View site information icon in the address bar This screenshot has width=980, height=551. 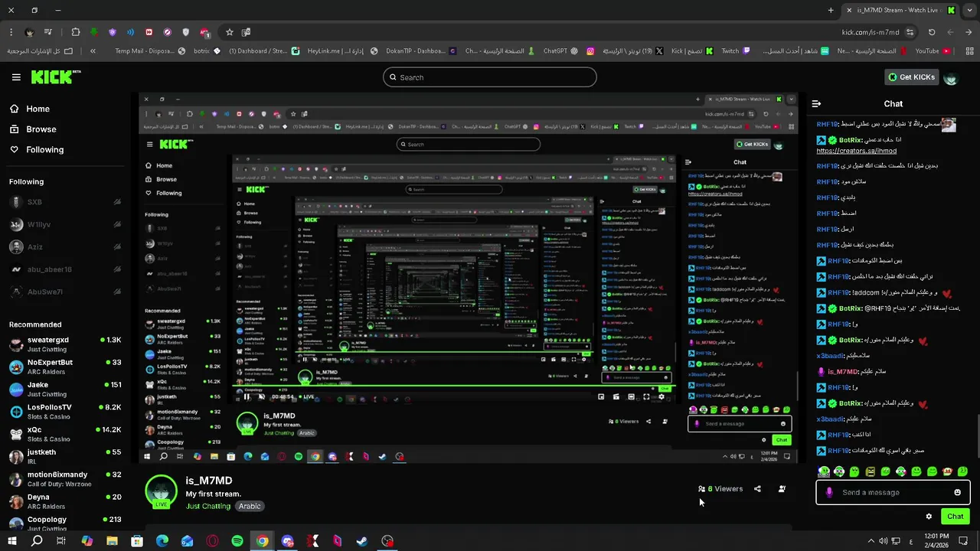[910, 32]
